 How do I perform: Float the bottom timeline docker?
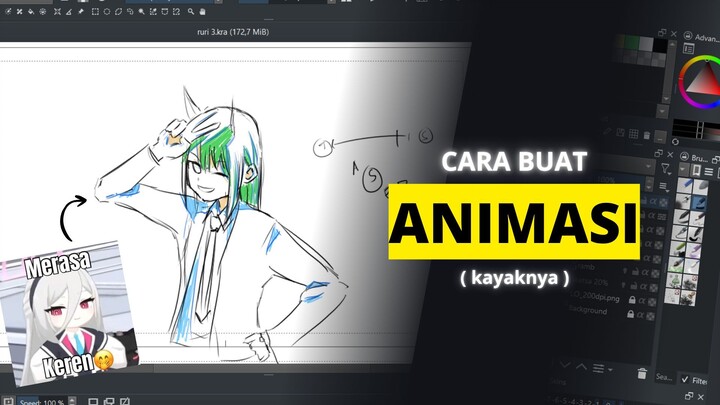[689, 395]
